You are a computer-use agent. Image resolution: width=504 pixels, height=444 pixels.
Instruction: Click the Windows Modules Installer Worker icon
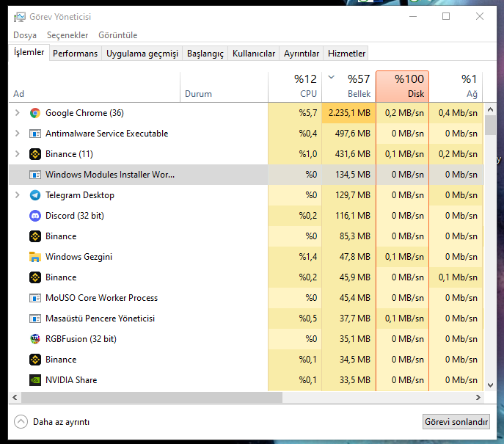[x=35, y=175]
